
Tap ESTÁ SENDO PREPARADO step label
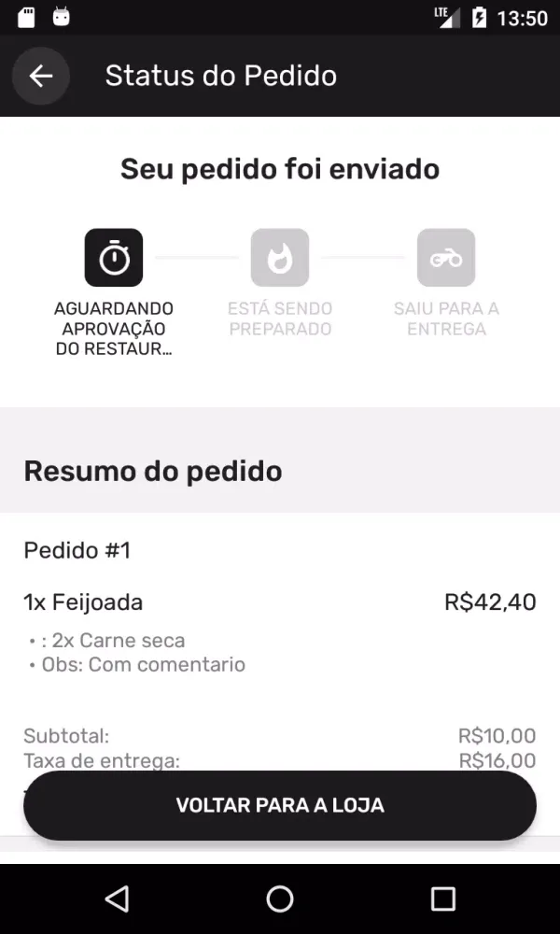(x=280, y=318)
